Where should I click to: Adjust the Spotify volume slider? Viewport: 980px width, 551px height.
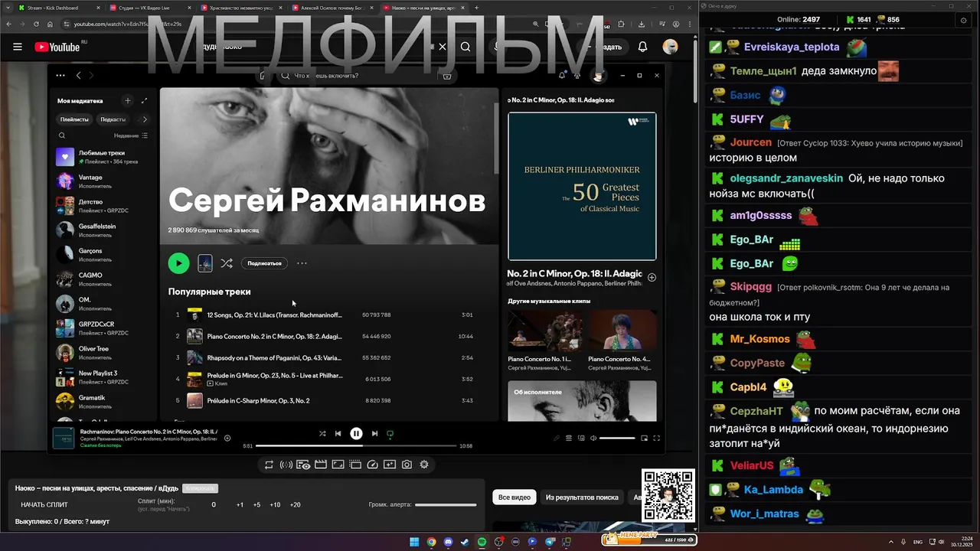(617, 438)
